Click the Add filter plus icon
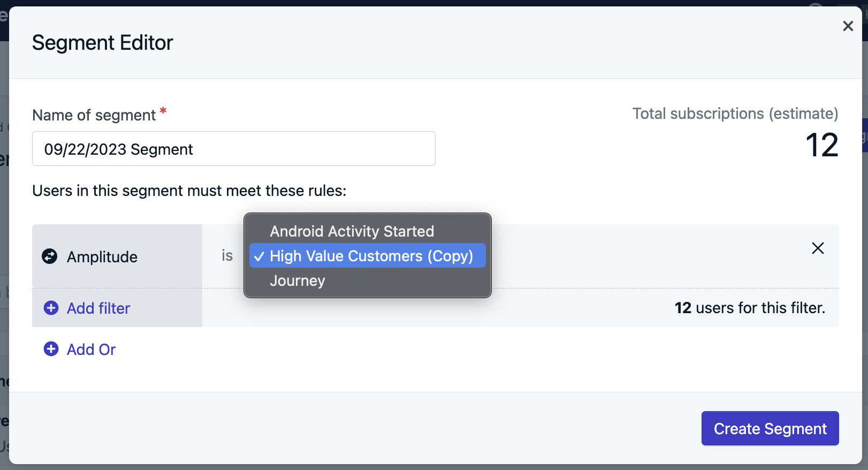The image size is (868, 470). [51, 308]
